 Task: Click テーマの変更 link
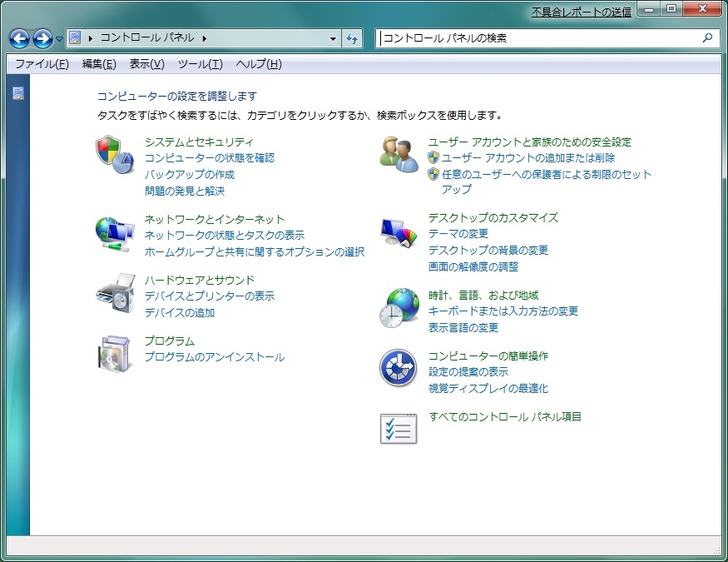pyautogui.click(x=458, y=234)
